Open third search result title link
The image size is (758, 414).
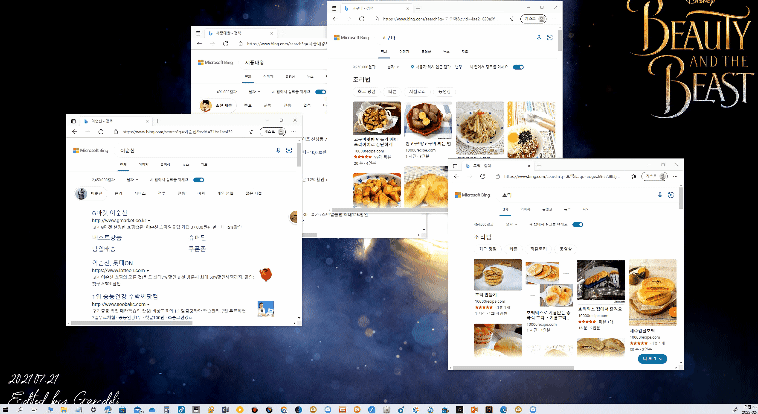[125, 296]
